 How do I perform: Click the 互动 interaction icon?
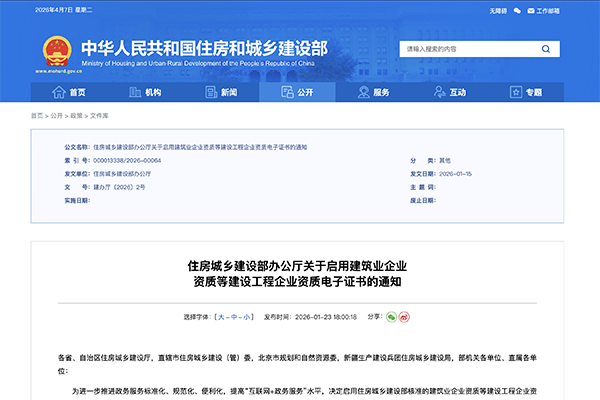pyautogui.click(x=440, y=92)
